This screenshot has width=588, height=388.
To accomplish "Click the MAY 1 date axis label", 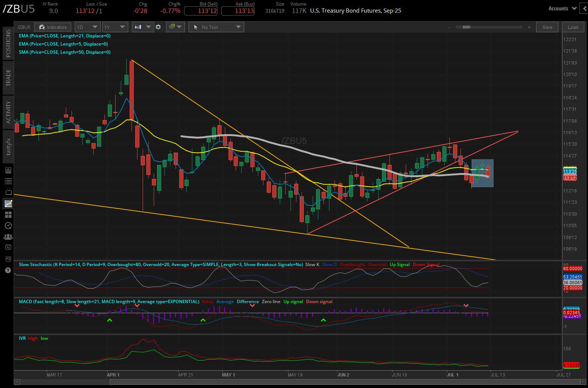I will tap(228, 375).
